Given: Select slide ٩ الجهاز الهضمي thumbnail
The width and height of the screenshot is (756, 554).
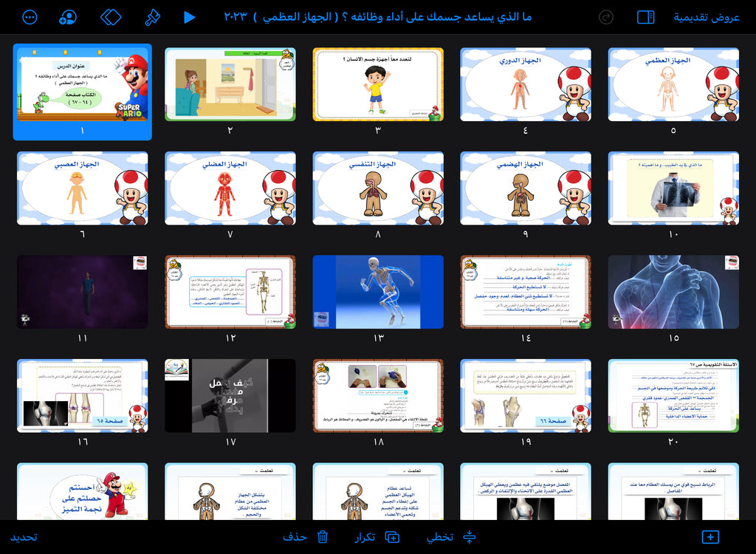Looking at the screenshot, I should tap(526, 188).
